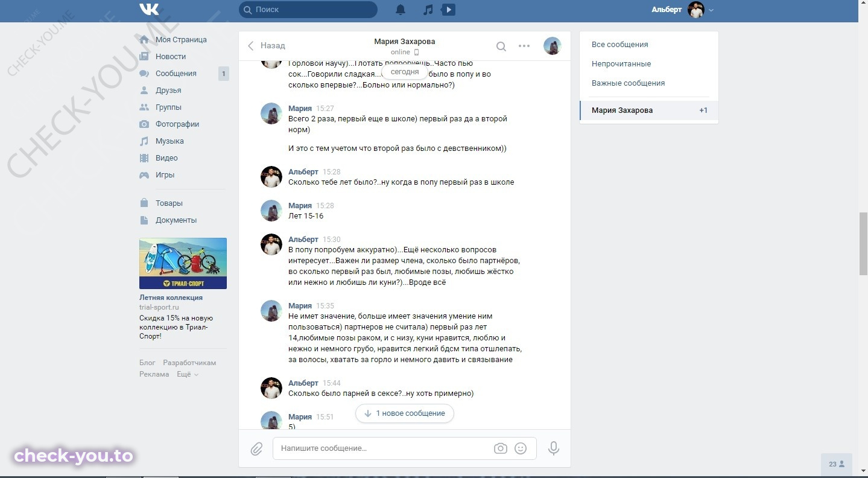
Task: Open Мария Захарова profile from chat title
Action: pyautogui.click(x=404, y=41)
